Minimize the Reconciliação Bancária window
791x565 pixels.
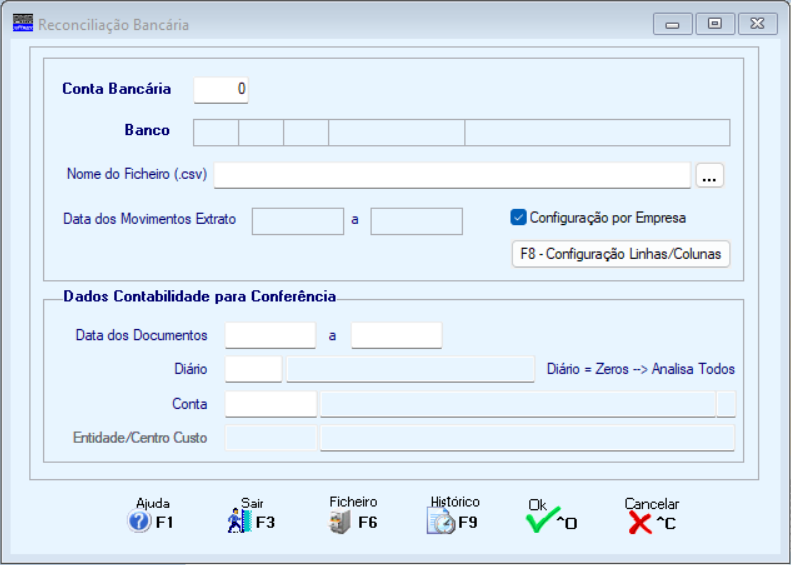pyautogui.click(x=672, y=24)
